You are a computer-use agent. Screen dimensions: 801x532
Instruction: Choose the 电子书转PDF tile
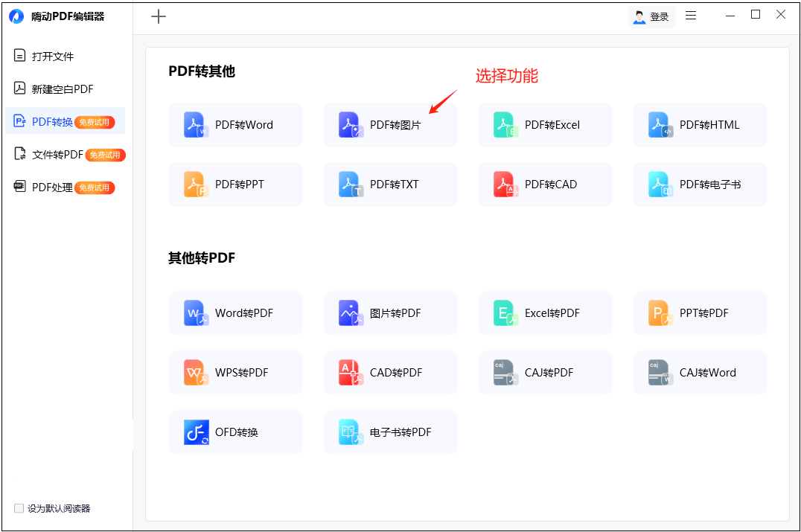pos(390,432)
